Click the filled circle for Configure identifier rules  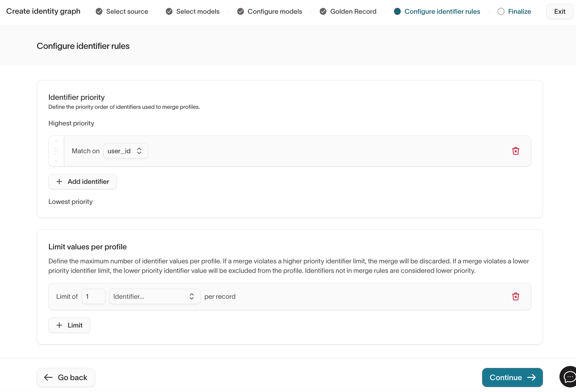397,11
